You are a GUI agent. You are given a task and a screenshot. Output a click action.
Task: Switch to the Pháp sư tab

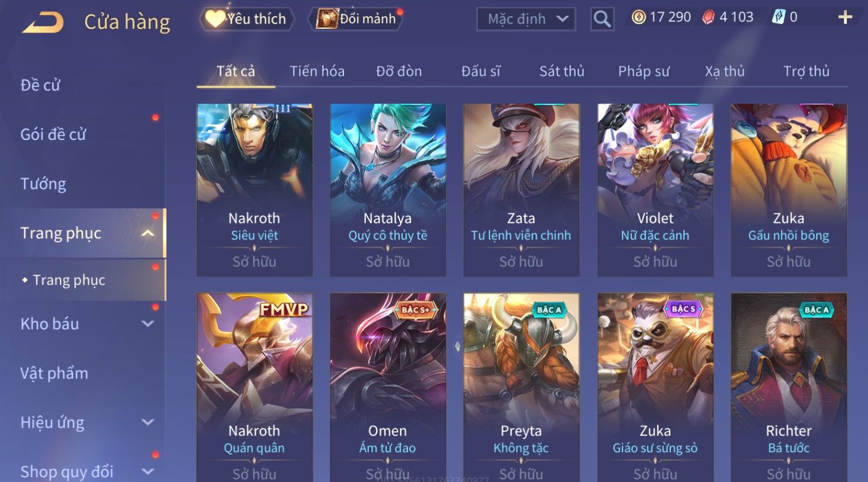coord(644,71)
